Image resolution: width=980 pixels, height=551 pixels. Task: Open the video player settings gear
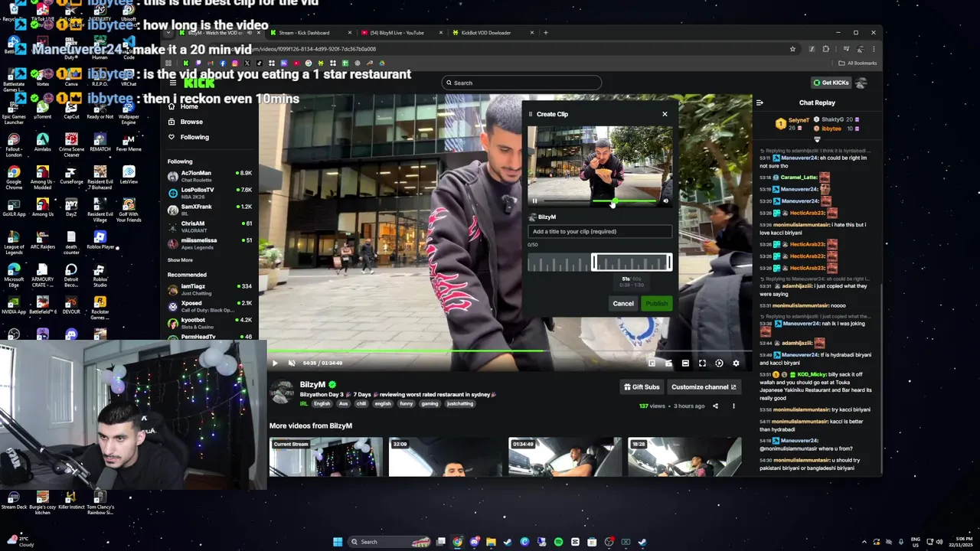(x=736, y=364)
